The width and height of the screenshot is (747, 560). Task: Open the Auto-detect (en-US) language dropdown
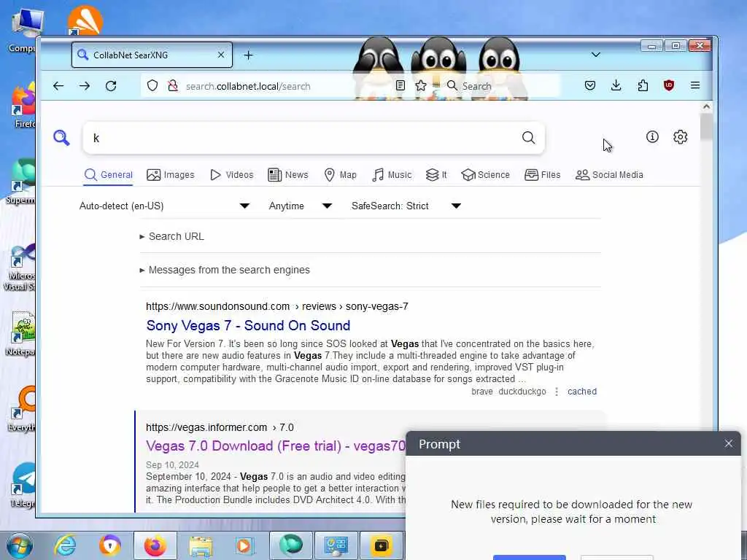coord(164,206)
